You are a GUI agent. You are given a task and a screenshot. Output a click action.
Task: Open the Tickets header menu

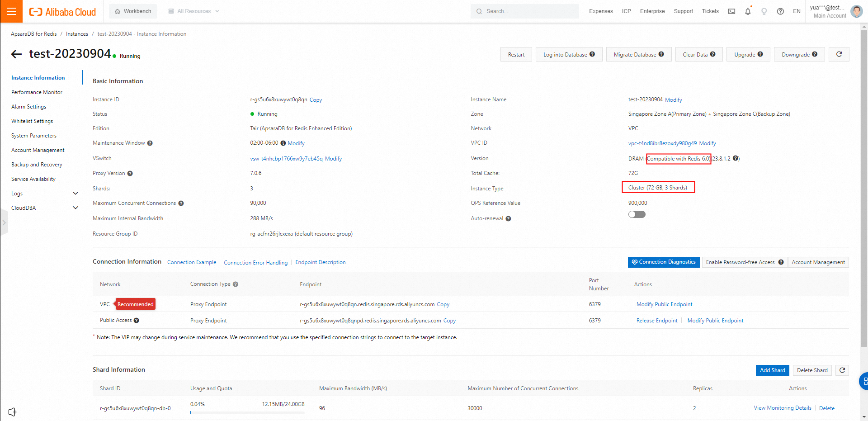[x=710, y=11]
